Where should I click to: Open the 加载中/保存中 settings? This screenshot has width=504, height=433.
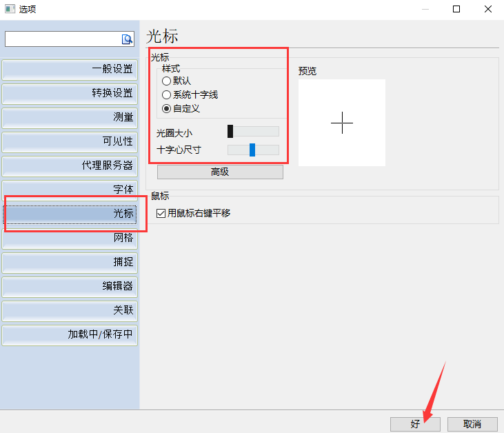[69, 335]
